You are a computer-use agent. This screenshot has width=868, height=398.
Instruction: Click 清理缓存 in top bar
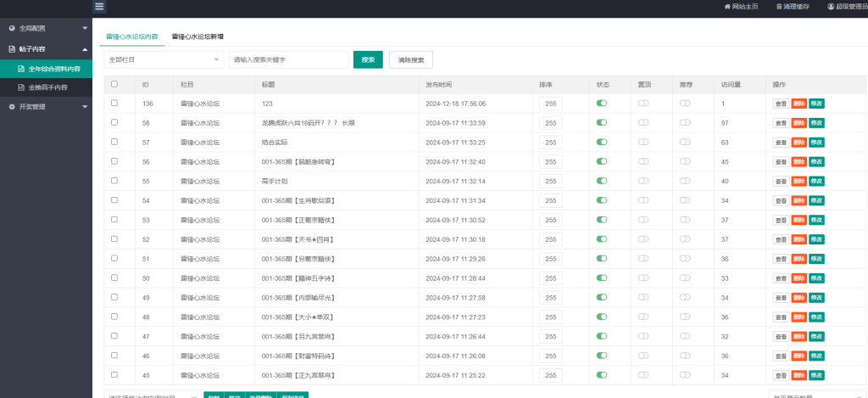click(793, 7)
